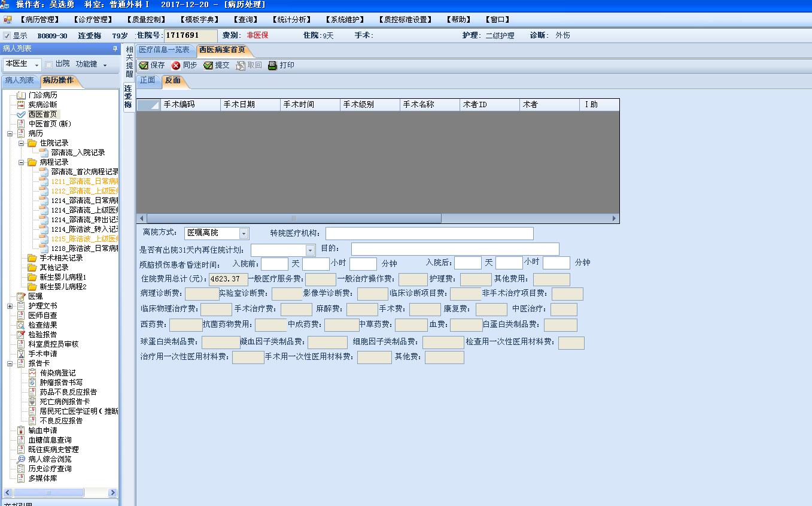Open the 【模板字典】 menu
Viewport: 812px width, 506px height.
200,20
